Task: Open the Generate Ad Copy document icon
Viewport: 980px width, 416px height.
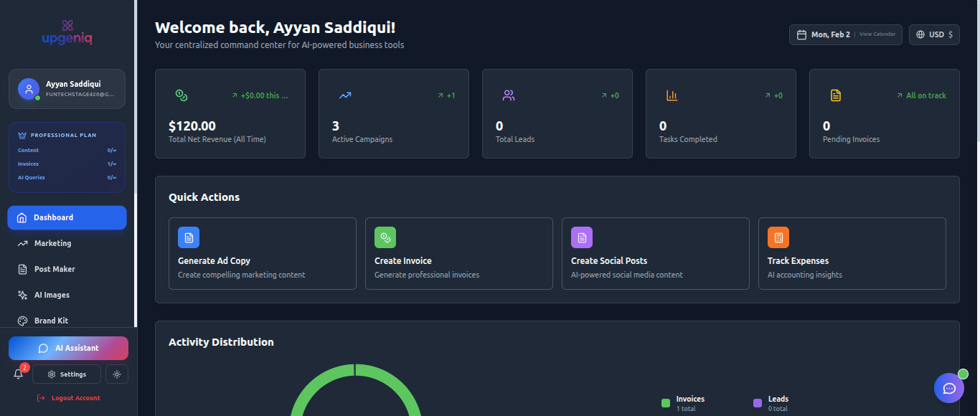Action: pos(188,237)
